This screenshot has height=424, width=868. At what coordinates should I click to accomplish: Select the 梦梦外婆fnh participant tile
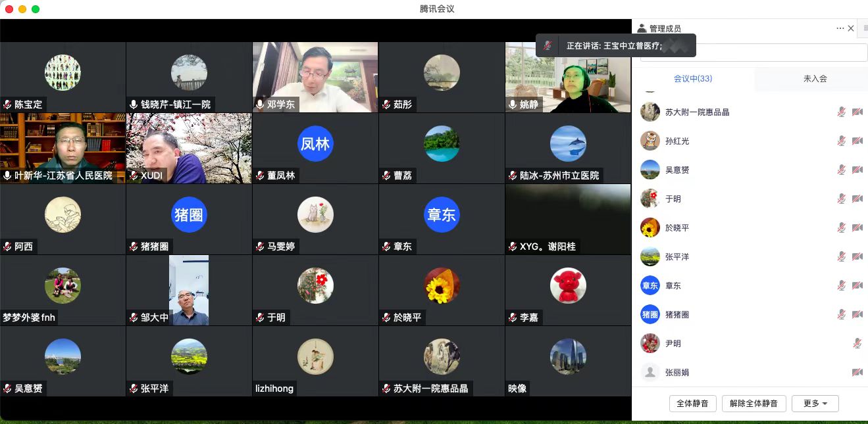63,290
